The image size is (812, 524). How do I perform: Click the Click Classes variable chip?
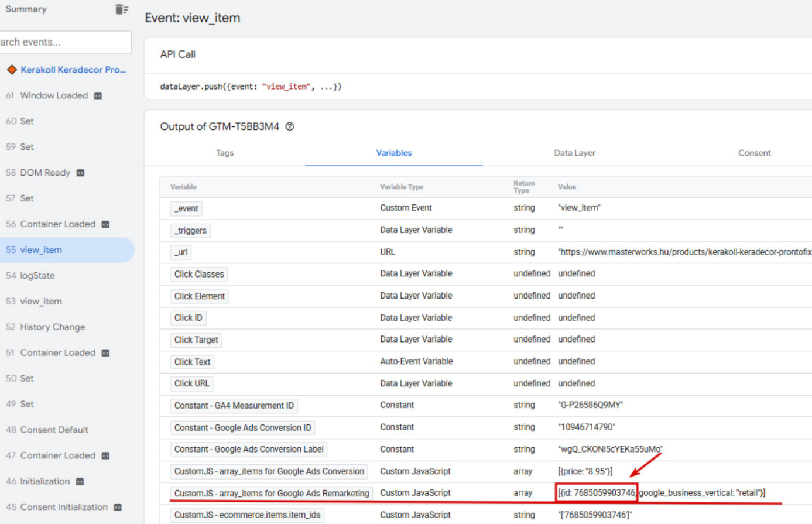(199, 274)
